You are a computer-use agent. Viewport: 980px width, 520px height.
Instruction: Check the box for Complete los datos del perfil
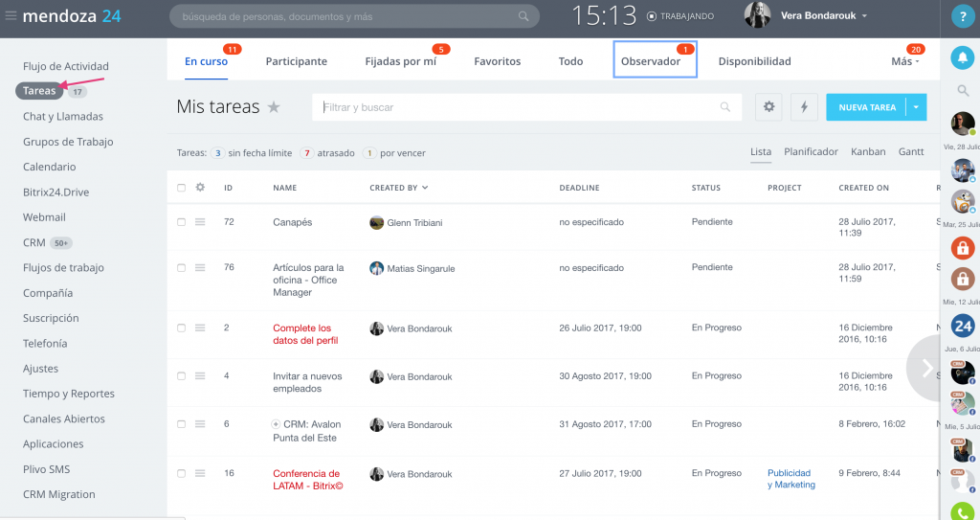181,328
